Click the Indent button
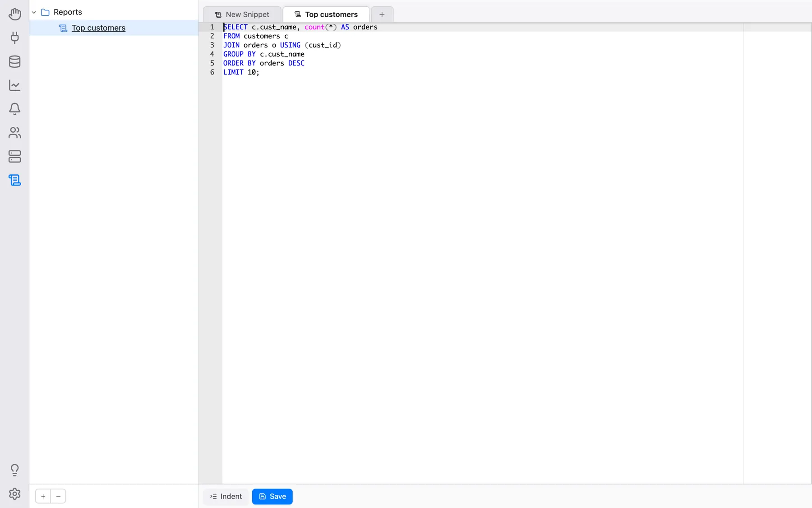Screen dimensions: 812x508 click(x=226, y=496)
